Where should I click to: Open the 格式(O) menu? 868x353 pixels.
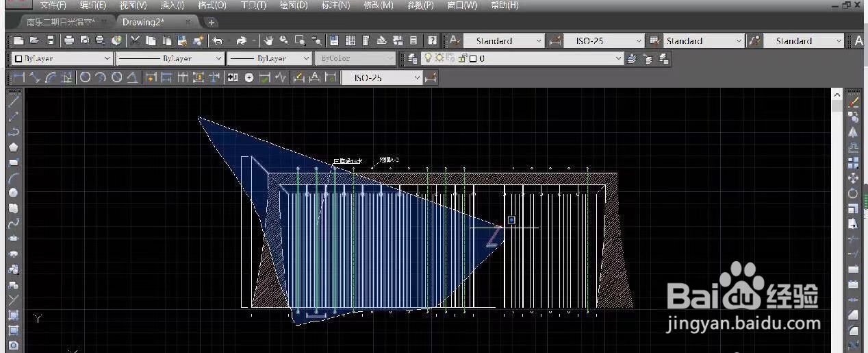(x=212, y=5)
